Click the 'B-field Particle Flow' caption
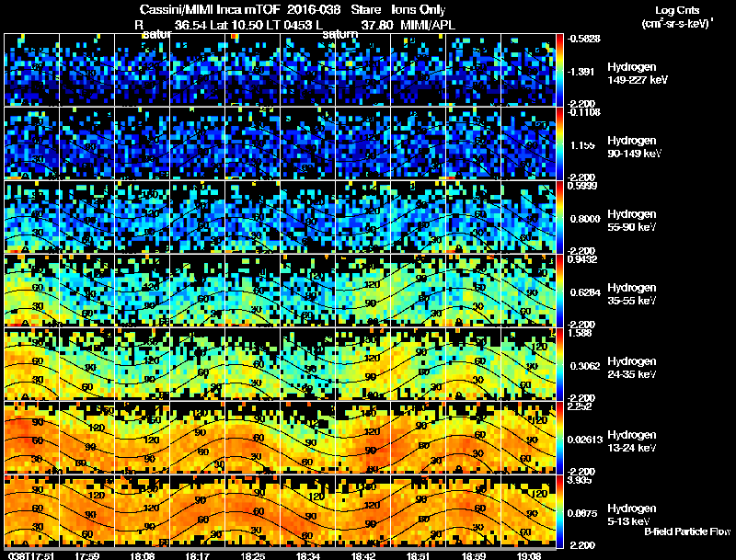736x560 pixels. [x=687, y=531]
